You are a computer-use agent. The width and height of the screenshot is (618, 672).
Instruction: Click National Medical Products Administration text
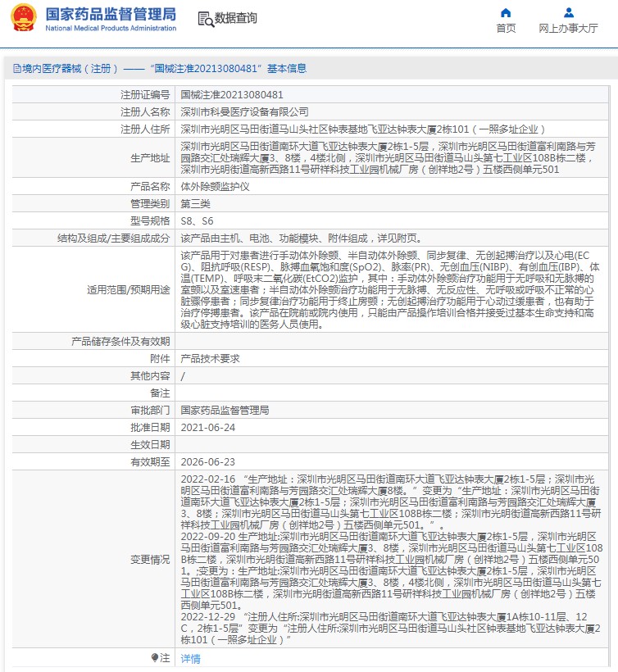coord(111,29)
